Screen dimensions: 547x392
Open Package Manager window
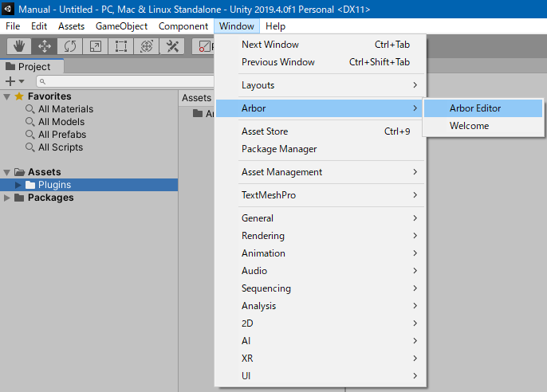pyautogui.click(x=321, y=149)
